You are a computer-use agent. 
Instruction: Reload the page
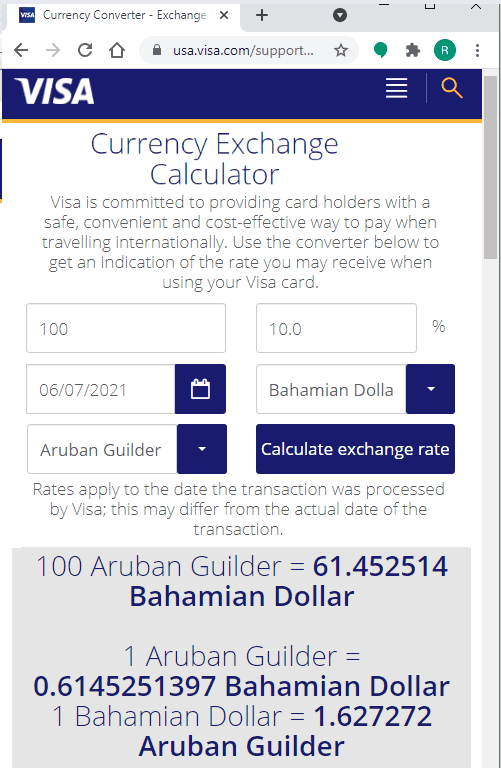coord(85,50)
